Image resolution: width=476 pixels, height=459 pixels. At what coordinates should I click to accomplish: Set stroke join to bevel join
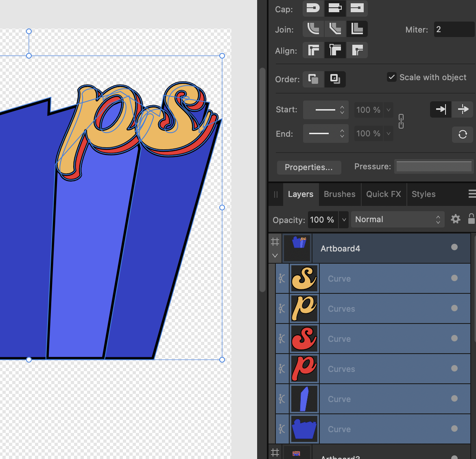pos(335,29)
